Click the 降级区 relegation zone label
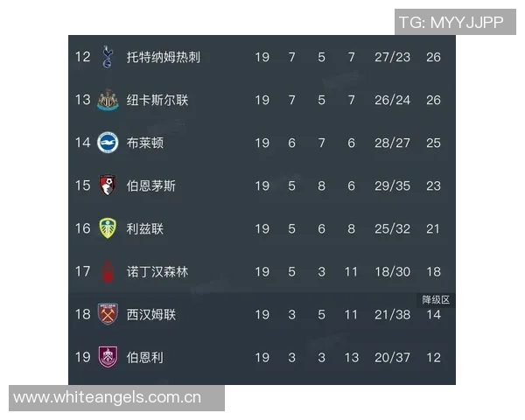 (435, 299)
